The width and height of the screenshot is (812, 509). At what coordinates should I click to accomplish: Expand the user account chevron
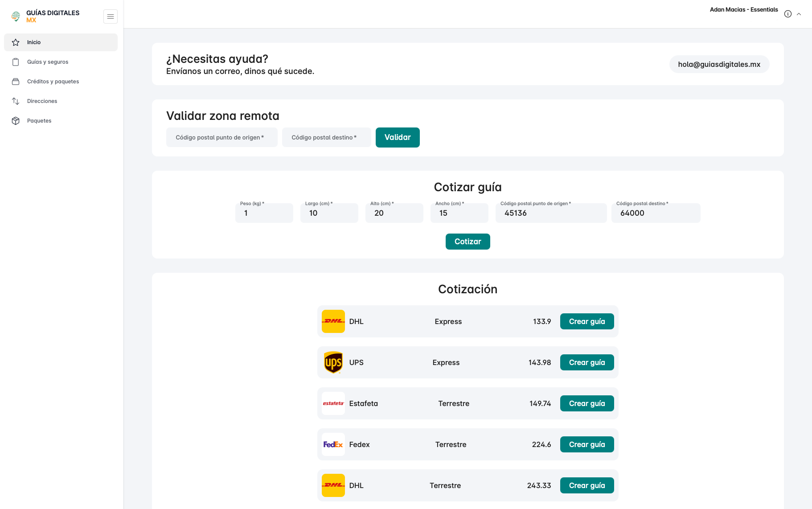(799, 14)
